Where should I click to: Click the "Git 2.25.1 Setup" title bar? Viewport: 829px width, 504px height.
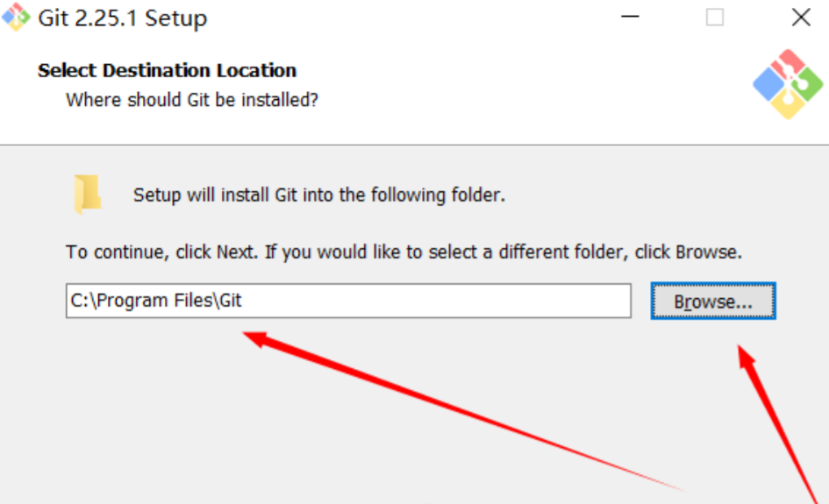pyautogui.click(x=123, y=18)
